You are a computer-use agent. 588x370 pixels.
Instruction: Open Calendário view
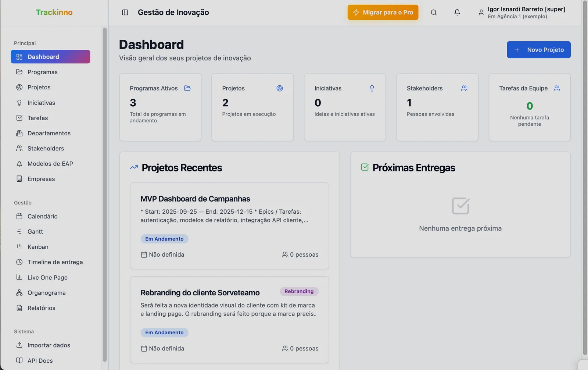50,216
